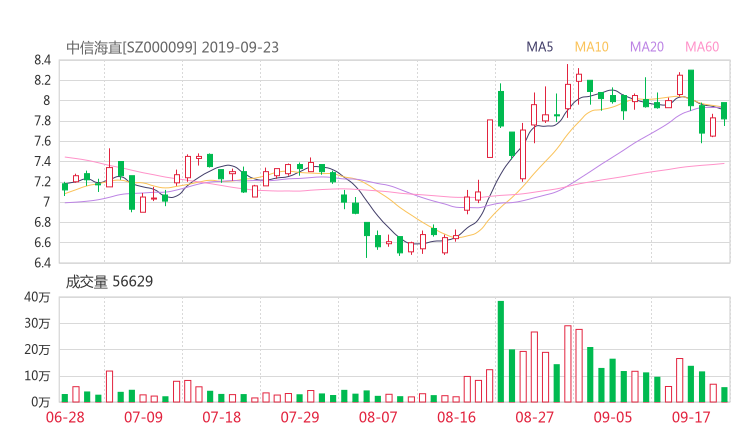Click the 06-28 date axis label
Image resolution: width=740 pixels, height=440 pixels.
click(x=65, y=417)
